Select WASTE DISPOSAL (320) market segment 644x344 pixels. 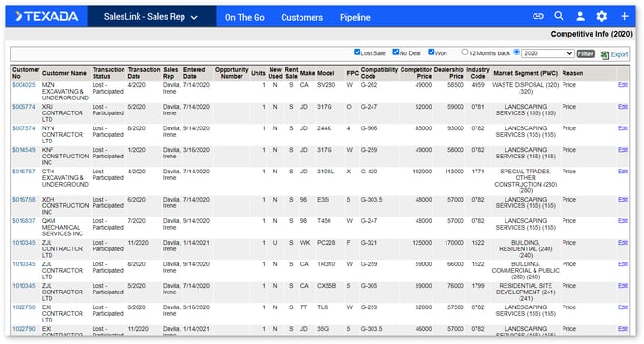point(526,88)
